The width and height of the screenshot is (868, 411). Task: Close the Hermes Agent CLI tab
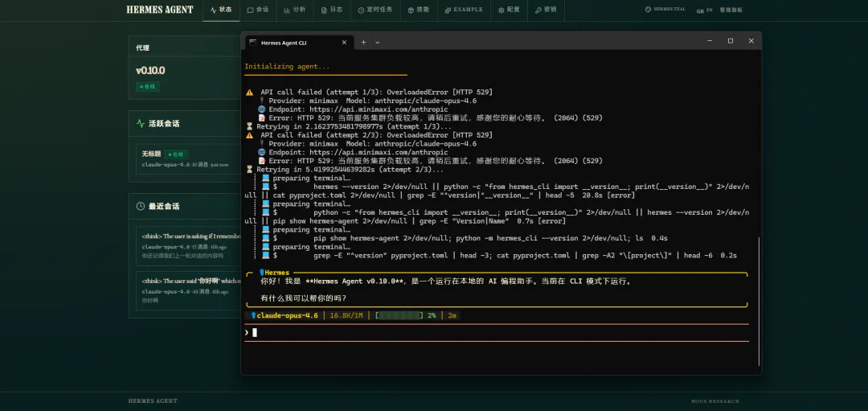(344, 43)
